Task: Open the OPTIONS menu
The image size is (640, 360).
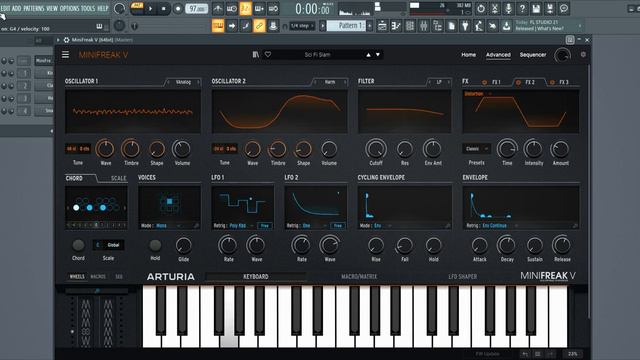Action: (x=69, y=8)
